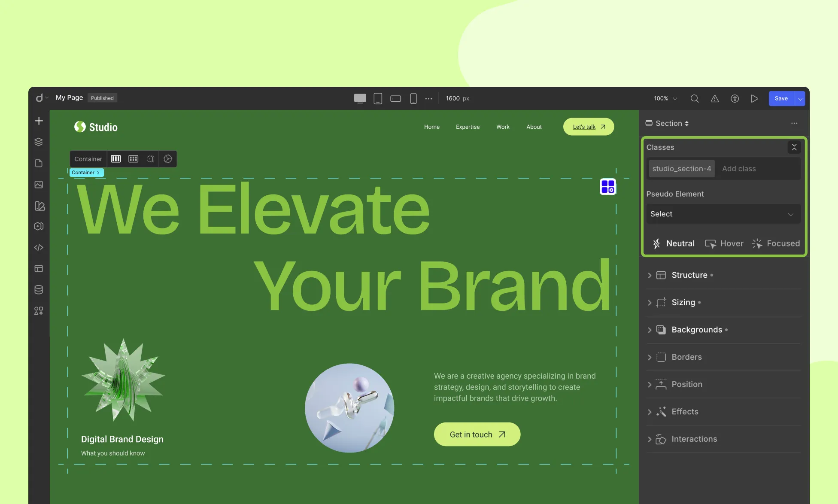Expand the Backgrounds section
Viewport: 838px width, 504px height.
pyautogui.click(x=723, y=330)
